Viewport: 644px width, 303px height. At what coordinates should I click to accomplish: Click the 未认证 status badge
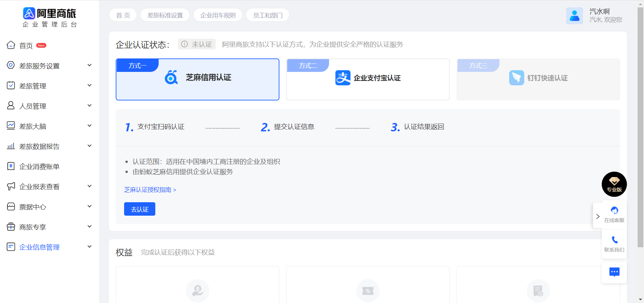pyautogui.click(x=197, y=44)
